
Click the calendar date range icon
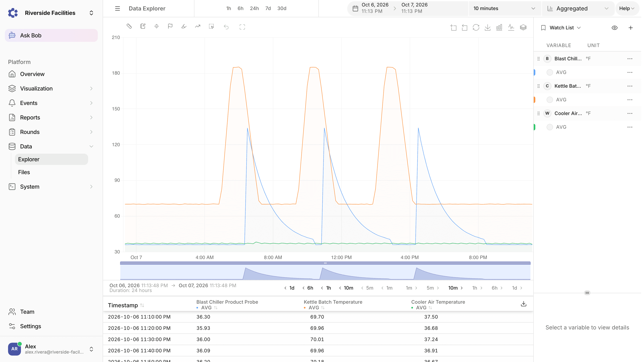(355, 8)
